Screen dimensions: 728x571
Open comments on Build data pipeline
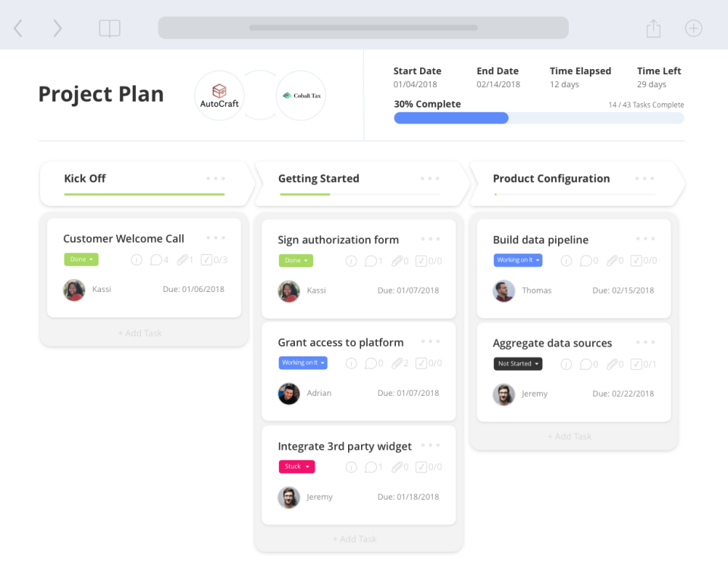click(588, 261)
